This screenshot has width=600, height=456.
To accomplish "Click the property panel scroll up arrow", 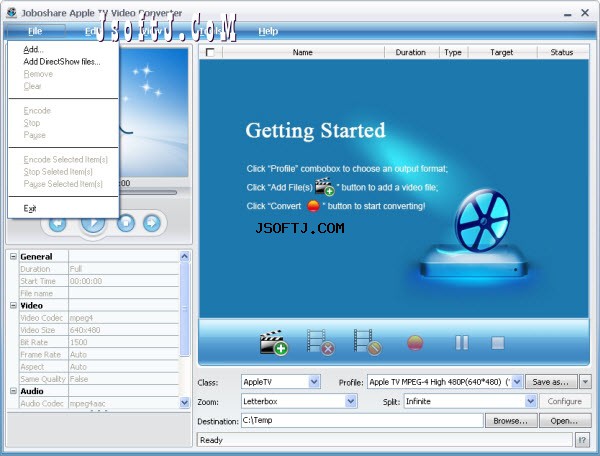I will pos(184,256).
